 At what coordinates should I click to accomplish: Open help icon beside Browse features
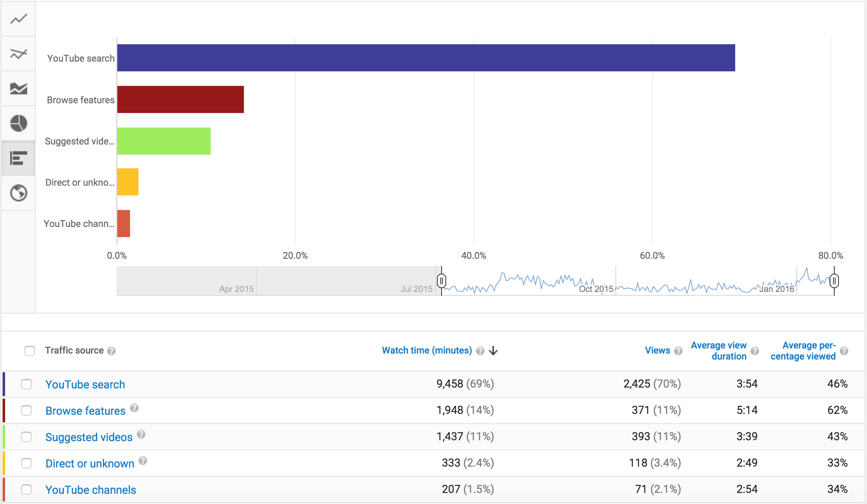click(134, 408)
